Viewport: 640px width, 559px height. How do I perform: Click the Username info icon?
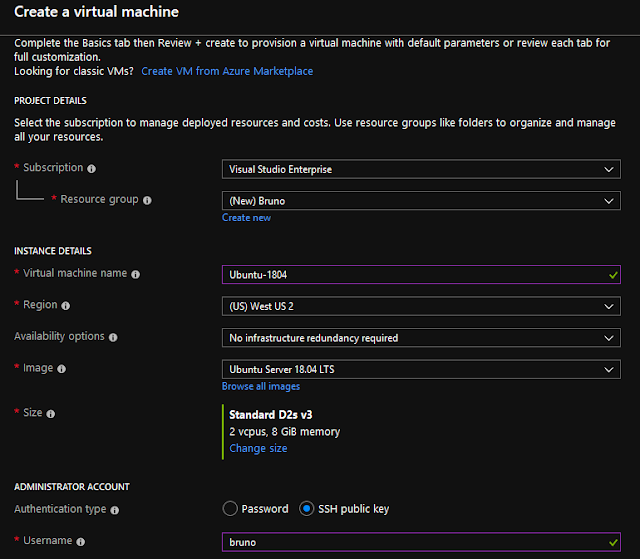(x=81, y=541)
